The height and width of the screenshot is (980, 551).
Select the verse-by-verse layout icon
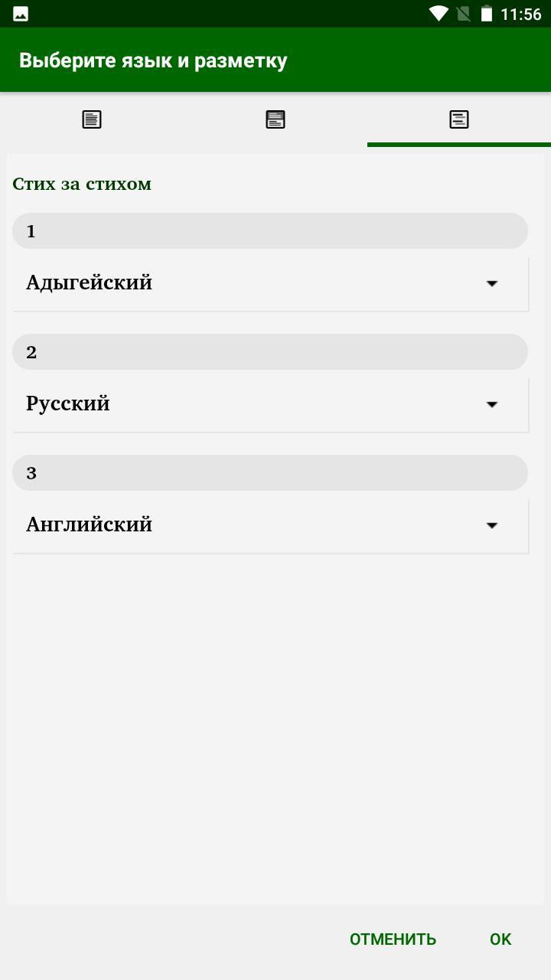(x=459, y=119)
